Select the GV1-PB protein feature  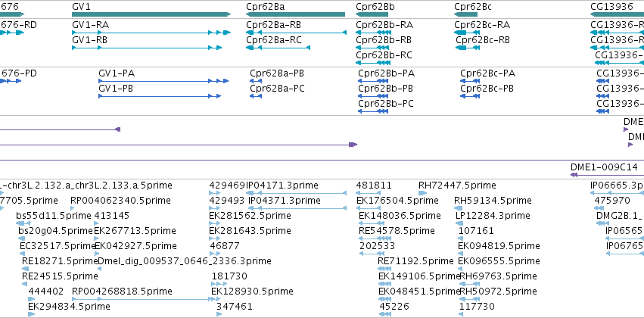(160, 96)
